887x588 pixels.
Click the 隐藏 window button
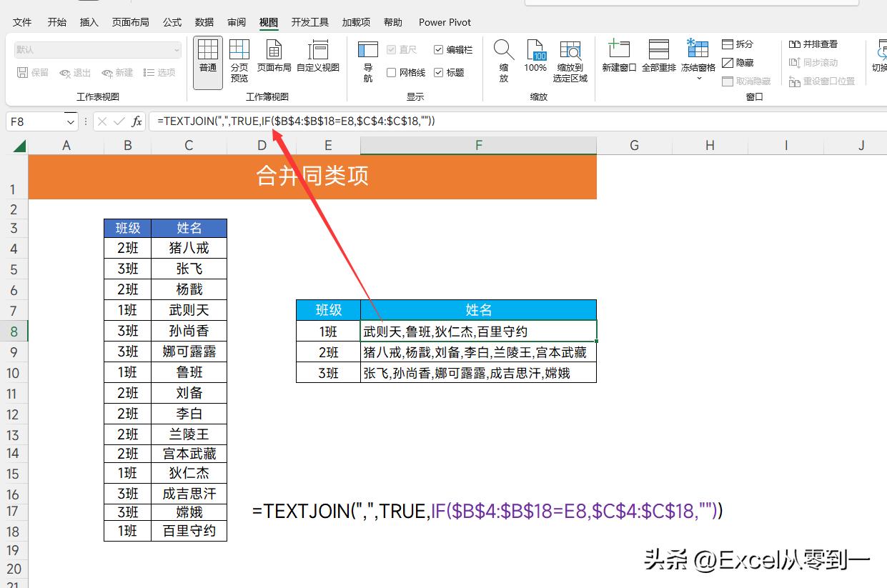pyautogui.click(x=738, y=62)
